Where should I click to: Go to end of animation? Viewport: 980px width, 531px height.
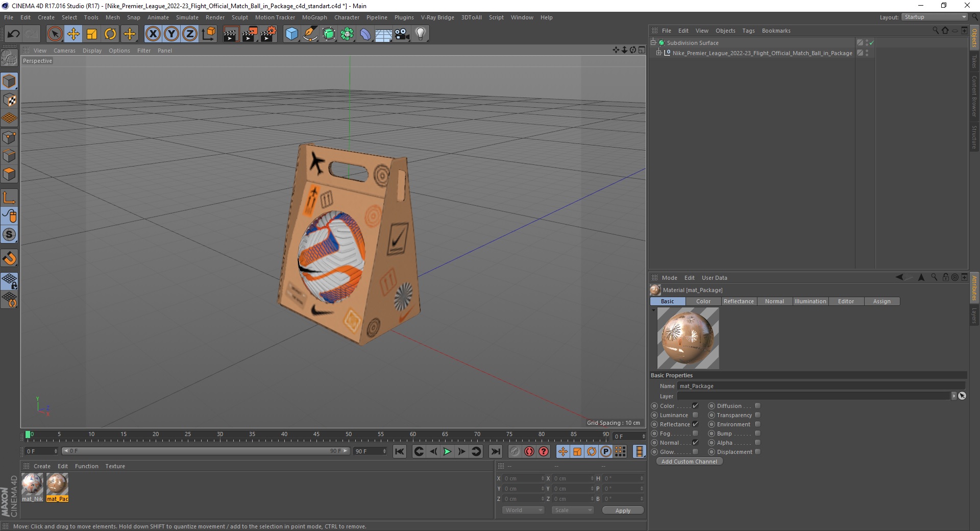point(496,451)
